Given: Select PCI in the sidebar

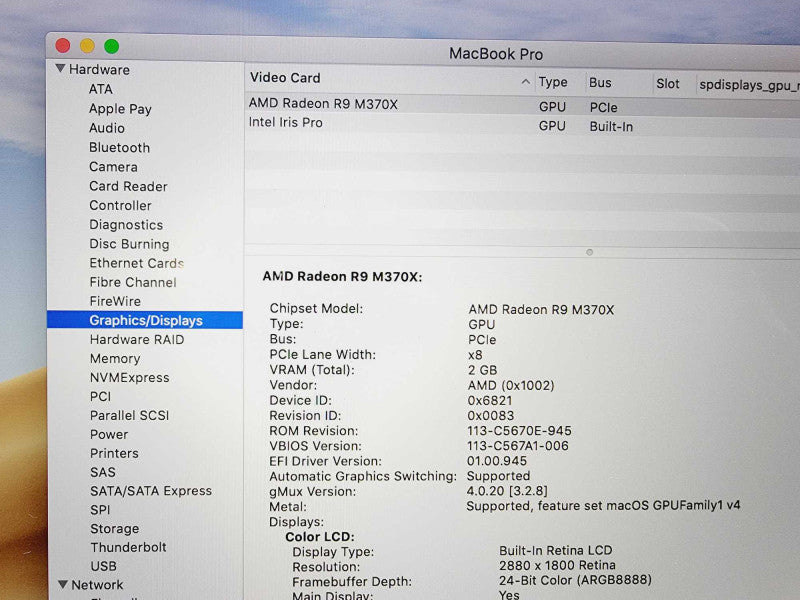Looking at the screenshot, I should click(100, 396).
